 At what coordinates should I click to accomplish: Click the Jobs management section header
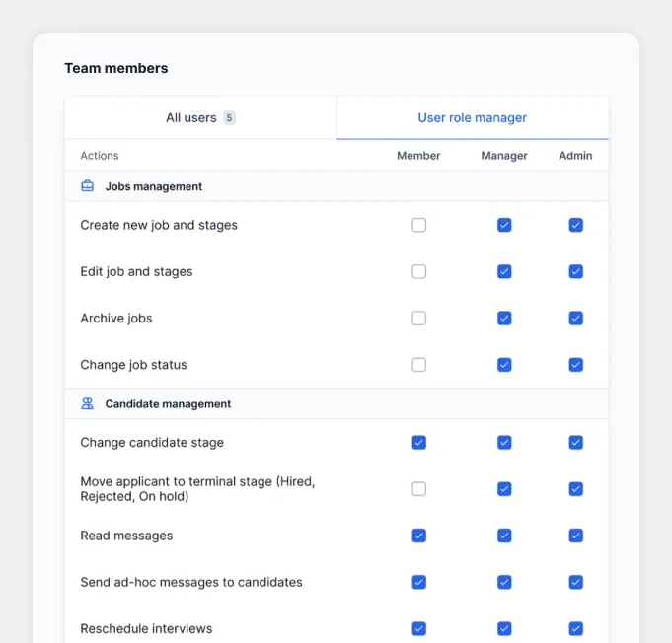(154, 186)
